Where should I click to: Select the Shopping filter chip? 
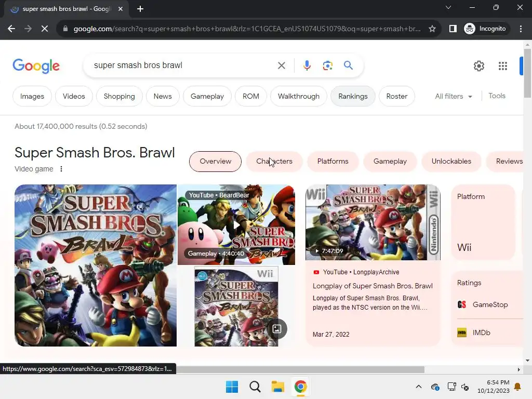pyautogui.click(x=119, y=96)
